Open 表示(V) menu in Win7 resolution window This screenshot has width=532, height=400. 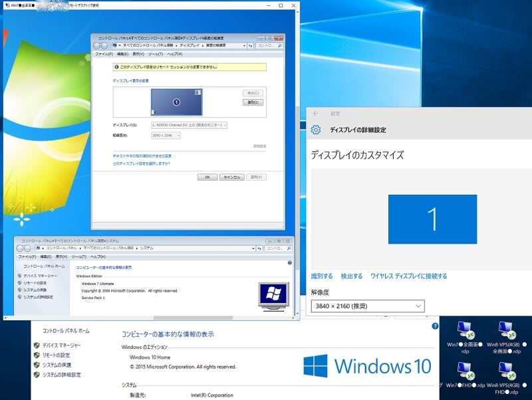(138, 54)
